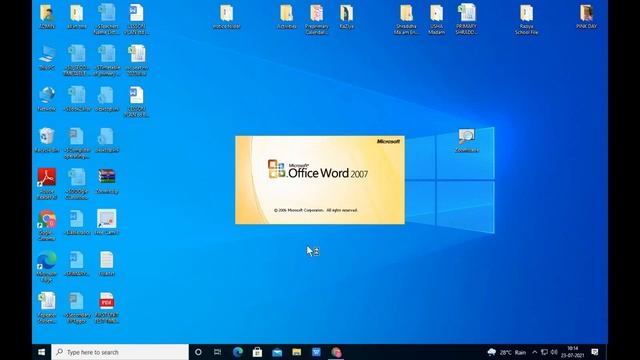Show hidden system tray icons
The height and width of the screenshot is (360, 640).
[x=535, y=352]
